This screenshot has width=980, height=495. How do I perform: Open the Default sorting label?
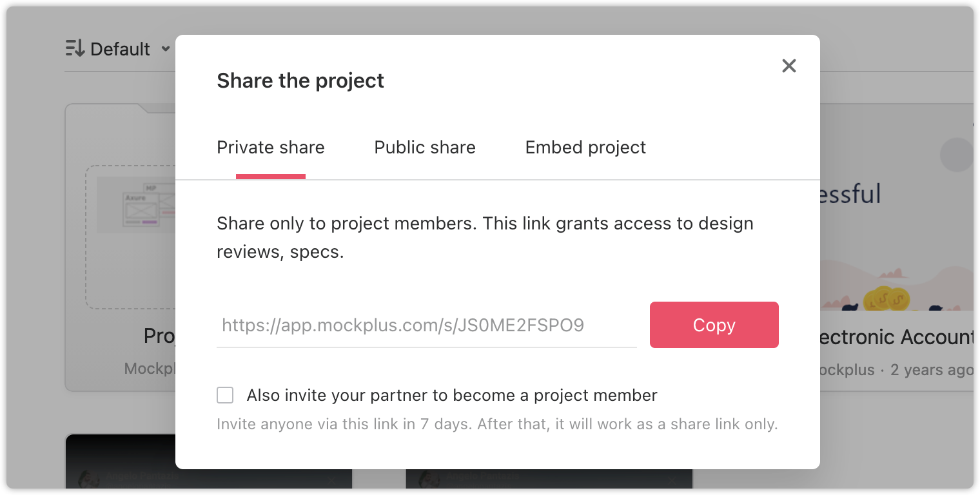[x=120, y=49]
